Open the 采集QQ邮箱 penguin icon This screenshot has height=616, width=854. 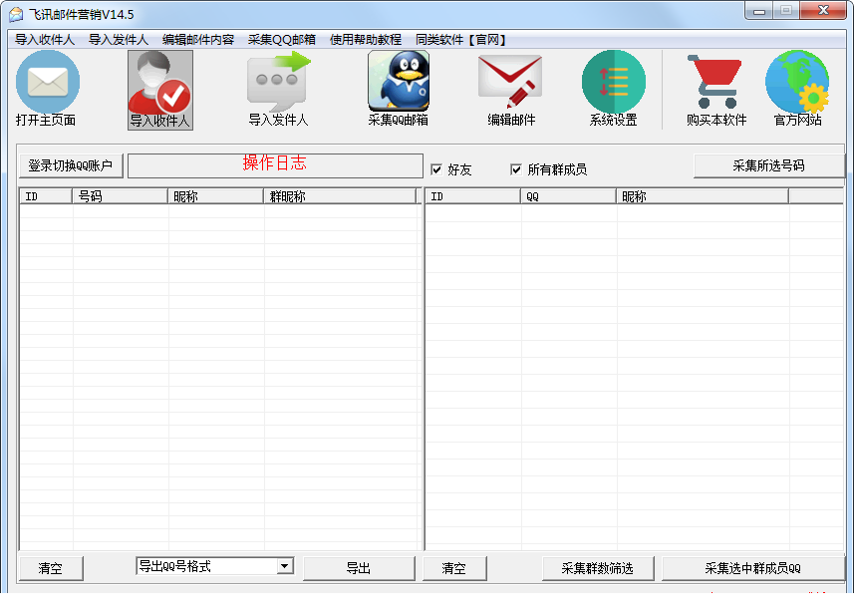click(399, 81)
